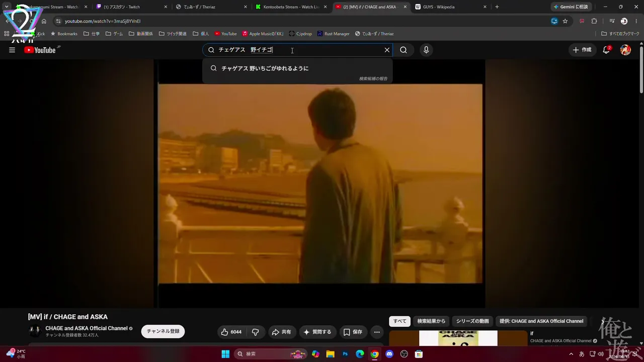The image size is (644, 362).
Task: Expand the 個人 bookmarks folder
Action: point(201,34)
